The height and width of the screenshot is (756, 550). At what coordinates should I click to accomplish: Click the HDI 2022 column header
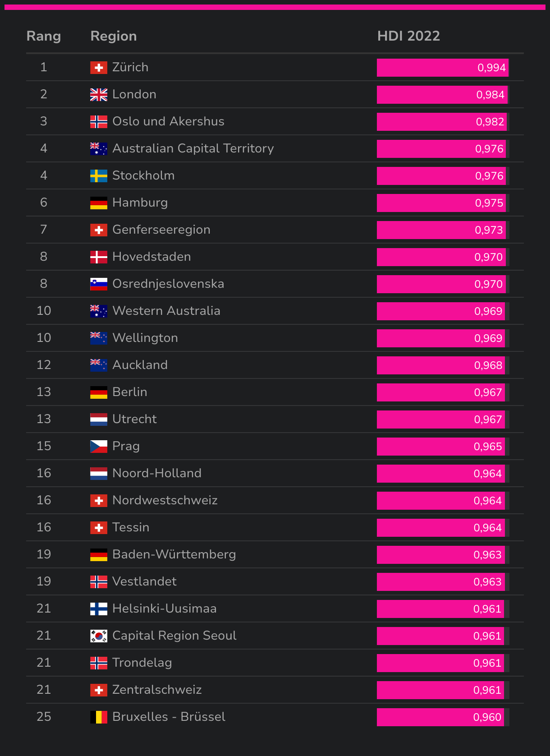pyautogui.click(x=408, y=36)
